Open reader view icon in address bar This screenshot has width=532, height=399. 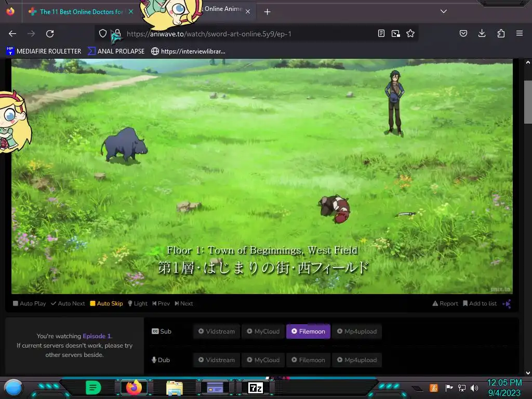tap(381, 34)
